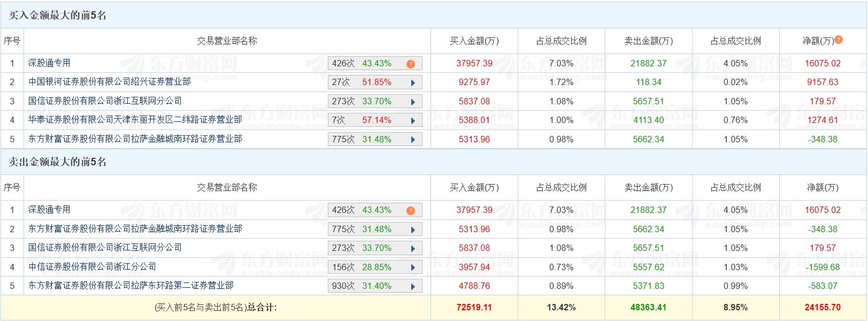
Task: Expand details arrow for 中国银河证券绍兴证券营业部
Action: [x=413, y=83]
